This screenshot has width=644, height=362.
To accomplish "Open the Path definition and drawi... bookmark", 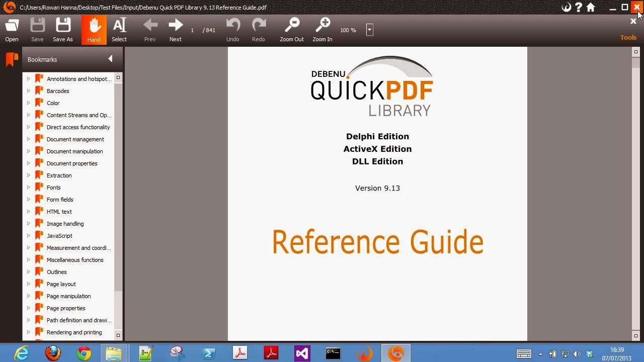I will point(79,320).
